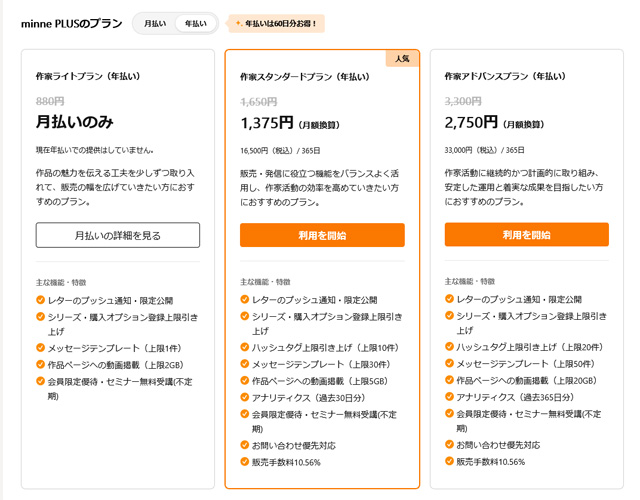This screenshot has width=640, height=500.
Task: Click check icon beside 作品ページへの動画掲載（上限2GB）
Action: (40, 364)
